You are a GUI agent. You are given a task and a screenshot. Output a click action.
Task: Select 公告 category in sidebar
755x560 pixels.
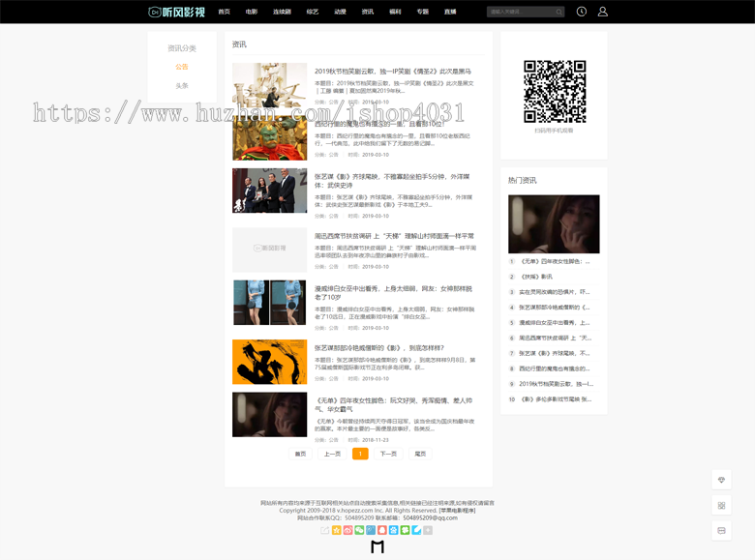pyautogui.click(x=182, y=67)
